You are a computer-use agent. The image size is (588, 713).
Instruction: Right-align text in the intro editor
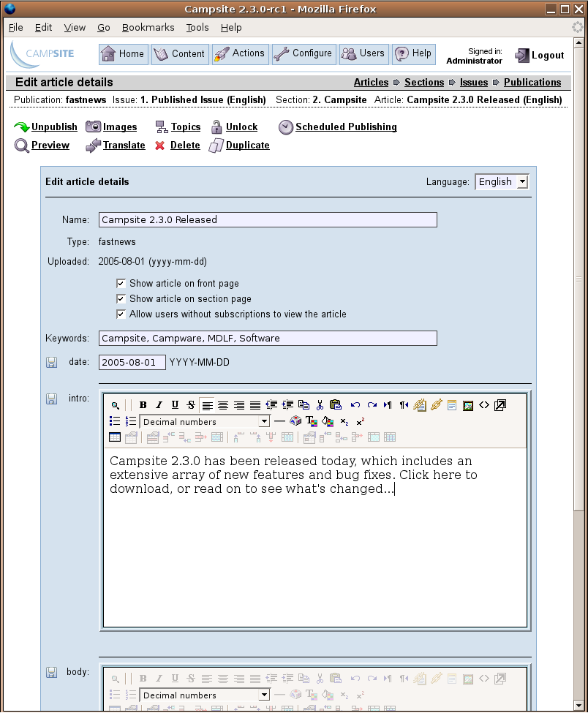tap(239, 404)
